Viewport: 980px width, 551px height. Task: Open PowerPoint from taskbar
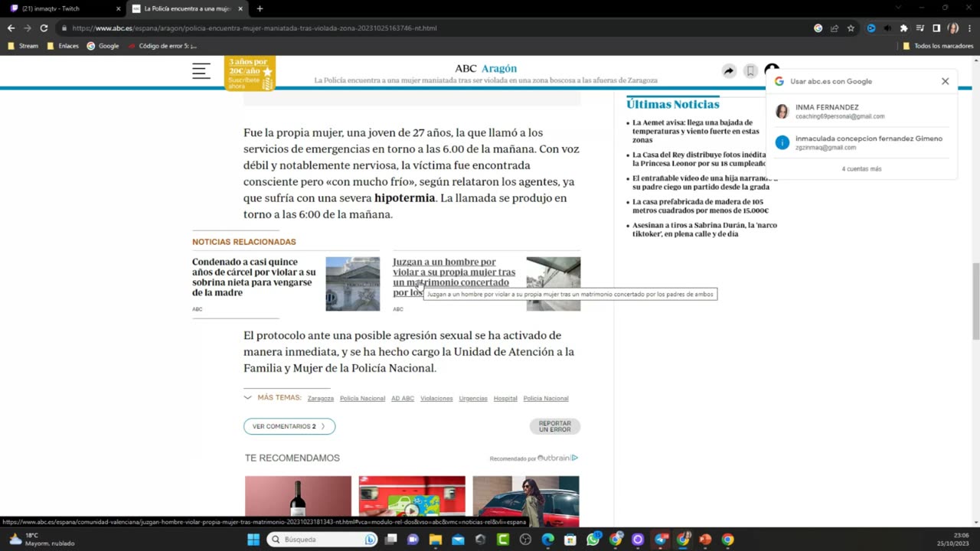pyautogui.click(x=705, y=540)
